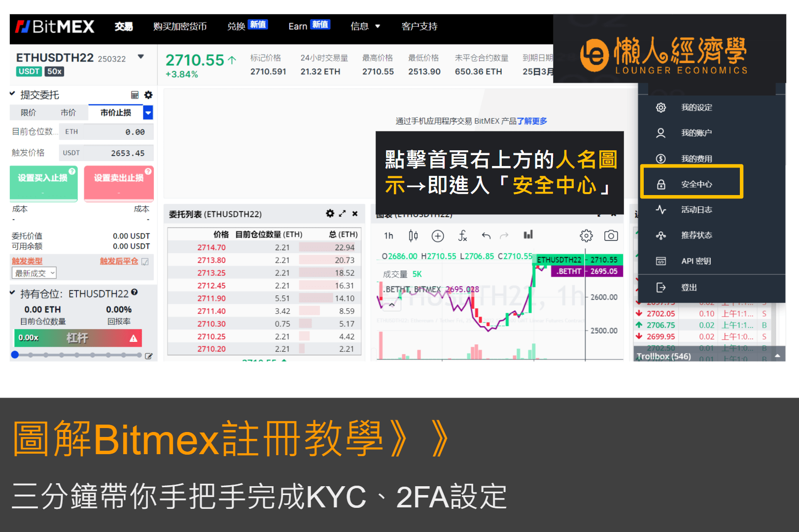This screenshot has width=799, height=532.
Task: Click recent trade price 2699.95
Action: [x=661, y=337]
